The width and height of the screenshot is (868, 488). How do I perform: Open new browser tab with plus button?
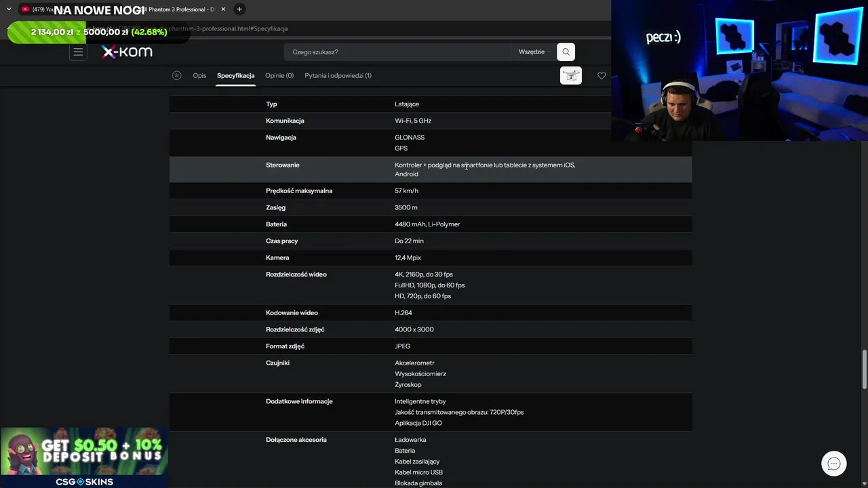239,9
